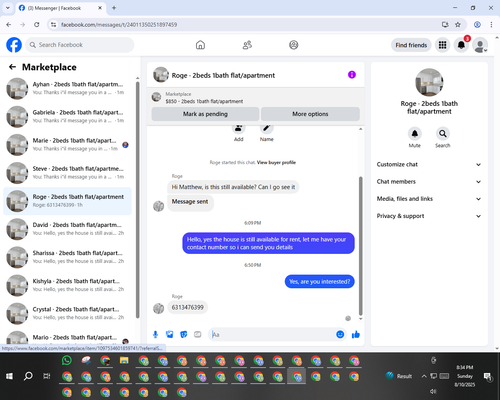Open the profile circle icon in top navigation

coord(294,45)
